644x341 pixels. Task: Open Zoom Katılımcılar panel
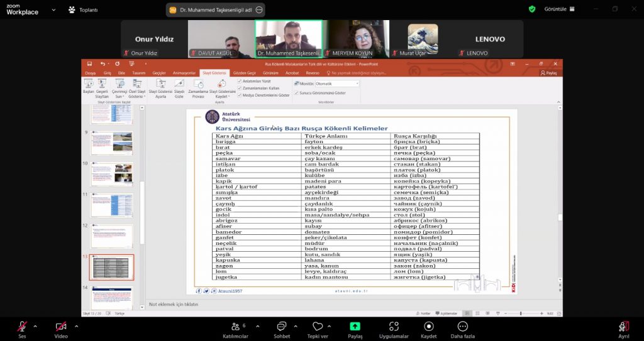[235, 330]
